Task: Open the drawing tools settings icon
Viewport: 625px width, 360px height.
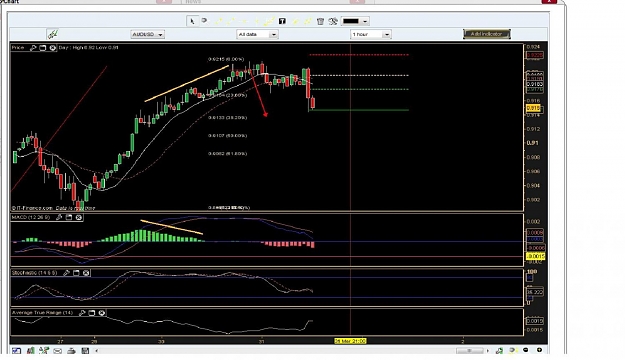Action: (x=333, y=21)
